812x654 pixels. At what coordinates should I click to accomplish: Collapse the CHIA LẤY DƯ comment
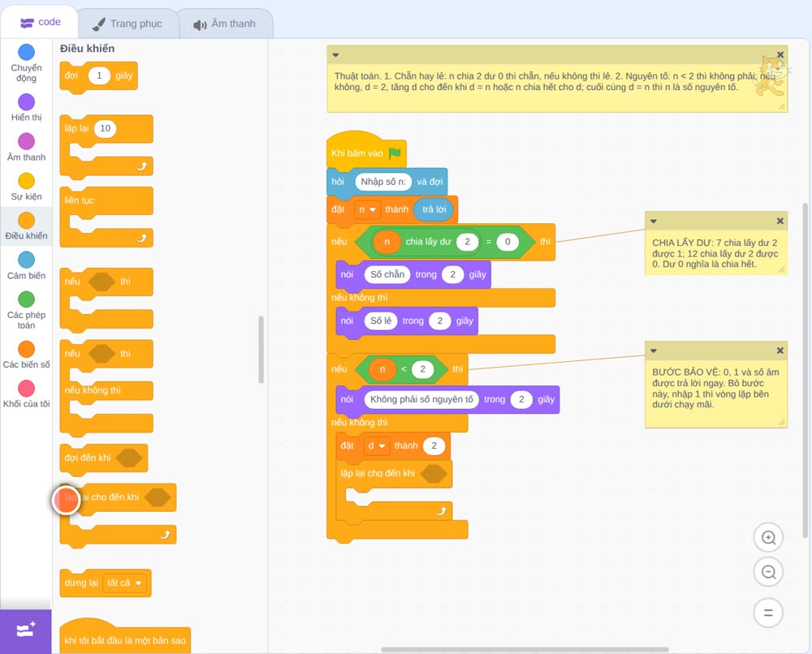pyautogui.click(x=654, y=221)
